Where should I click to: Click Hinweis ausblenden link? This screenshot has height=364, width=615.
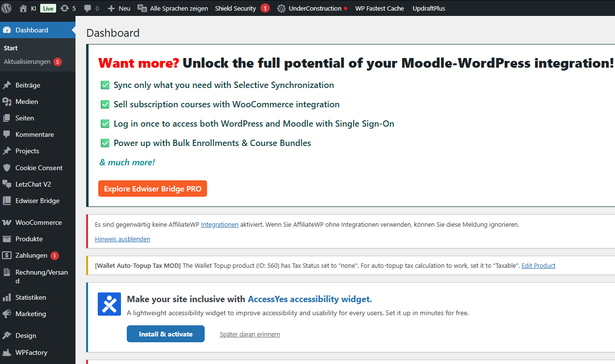click(x=122, y=239)
